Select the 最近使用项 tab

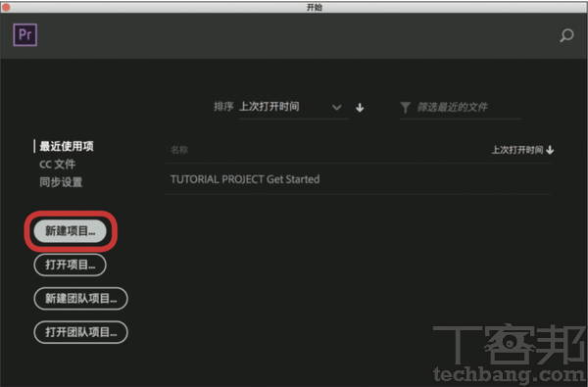(67, 146)
